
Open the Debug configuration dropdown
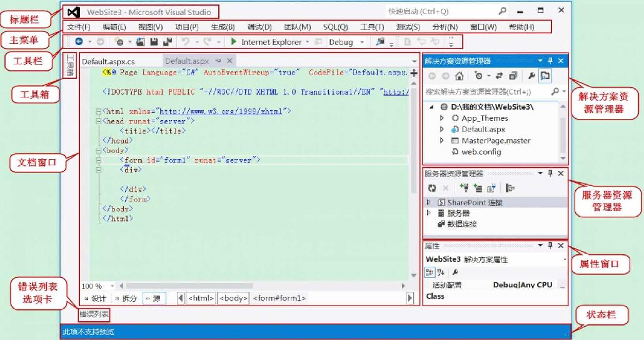pyautogui.click(x=362, y=42)
